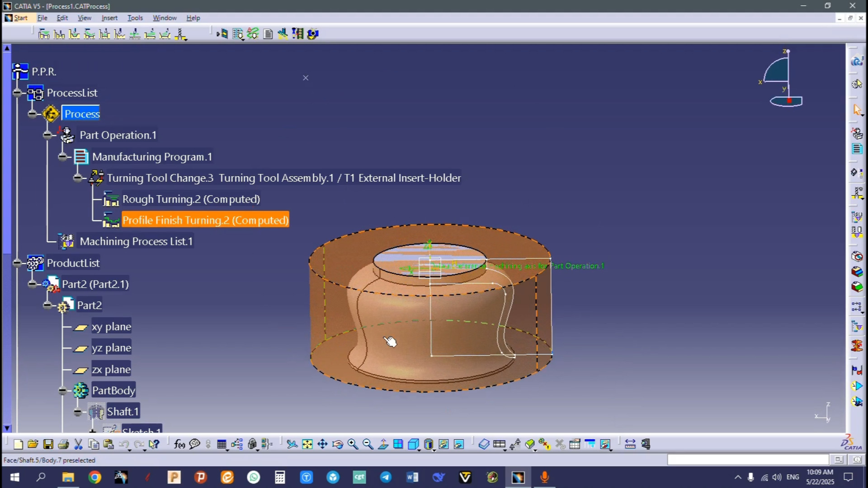Collapse the ProcessList tree node

point(17,93)
